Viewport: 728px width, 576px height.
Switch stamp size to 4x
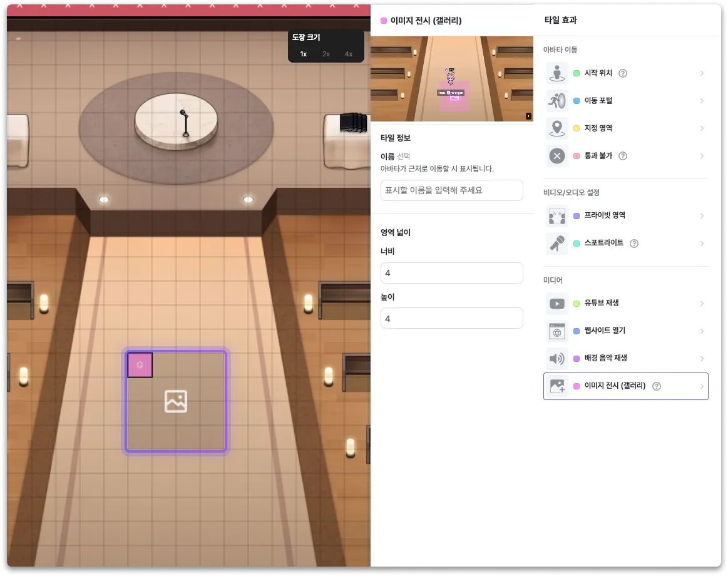coord(348,54)
